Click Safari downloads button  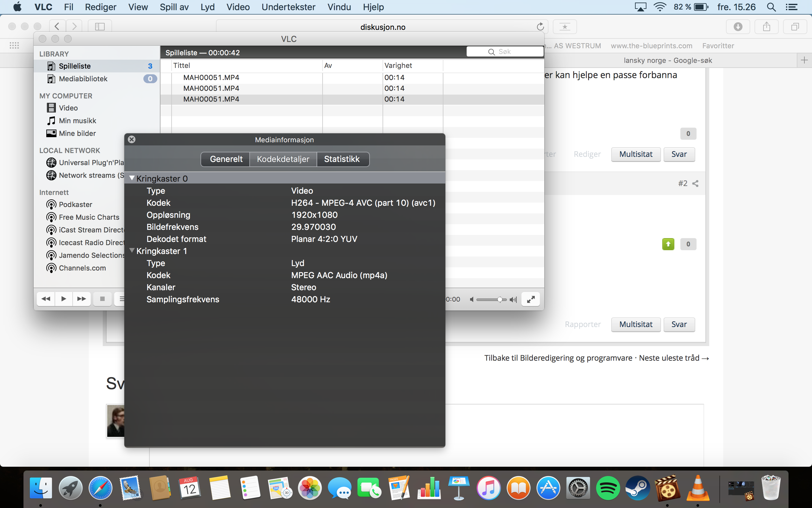point(738,27)
